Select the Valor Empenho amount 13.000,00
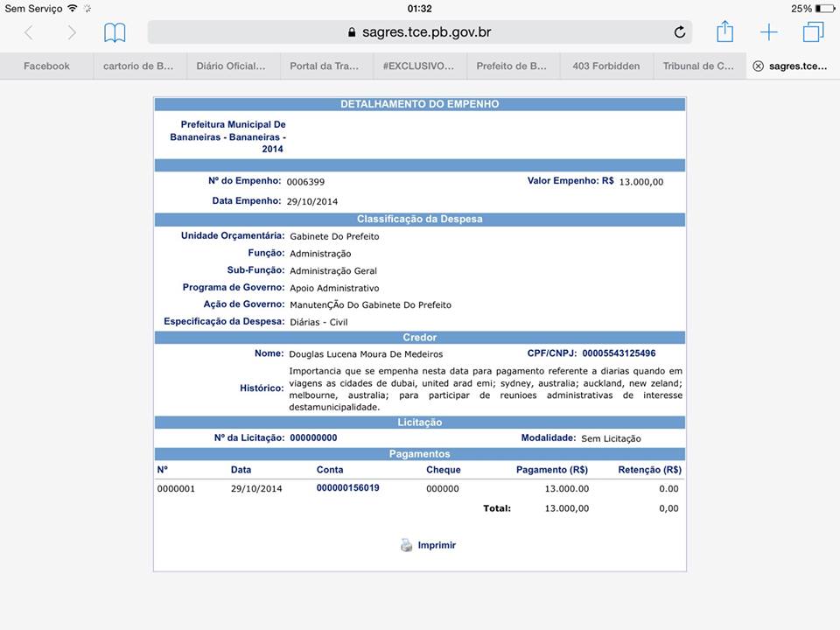The height and width of the screenshot is (630, 840). click(x=641, y=182)
